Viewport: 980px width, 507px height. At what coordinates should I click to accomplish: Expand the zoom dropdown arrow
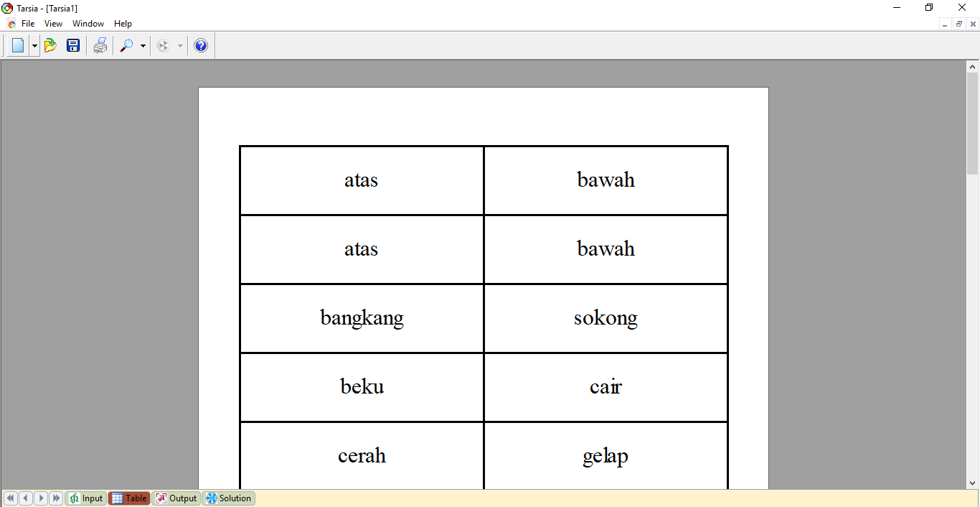click(x=143, y=46)
